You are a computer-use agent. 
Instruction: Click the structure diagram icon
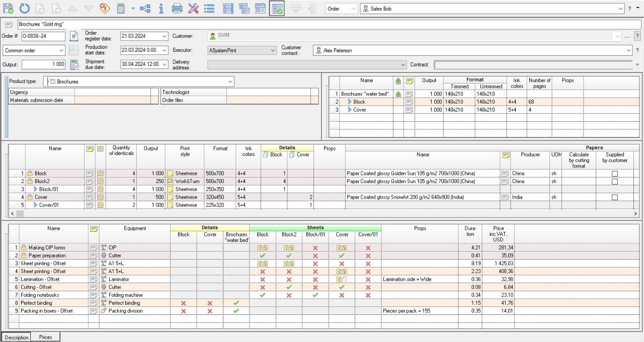coord(145,9)
